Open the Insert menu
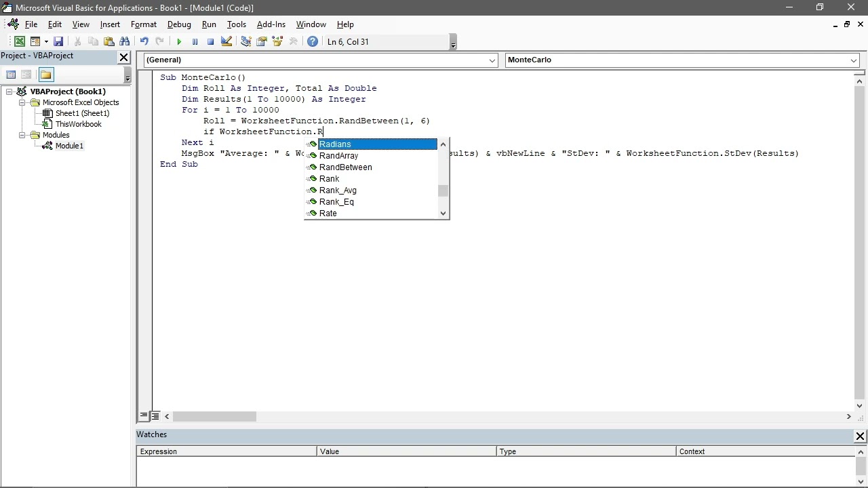Image resolution: width=868 pixels, height=488 pixels. [x=110, y=24]
